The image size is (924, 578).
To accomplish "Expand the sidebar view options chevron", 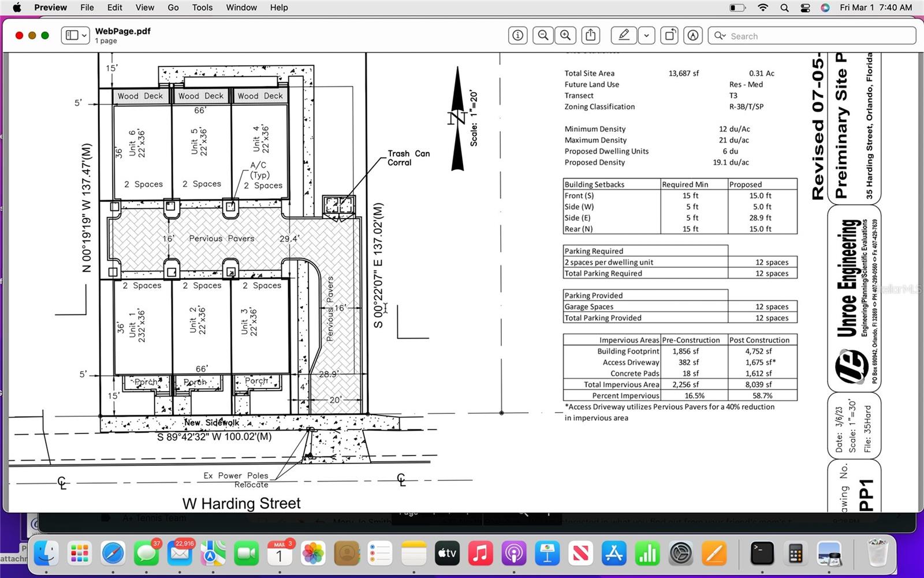I will pyautogui.click(x=84, y=35).
